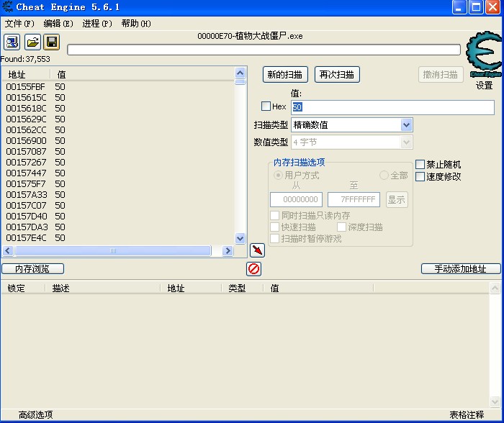
Task: Click the 从 start address field 00000000
Action: 296,199
